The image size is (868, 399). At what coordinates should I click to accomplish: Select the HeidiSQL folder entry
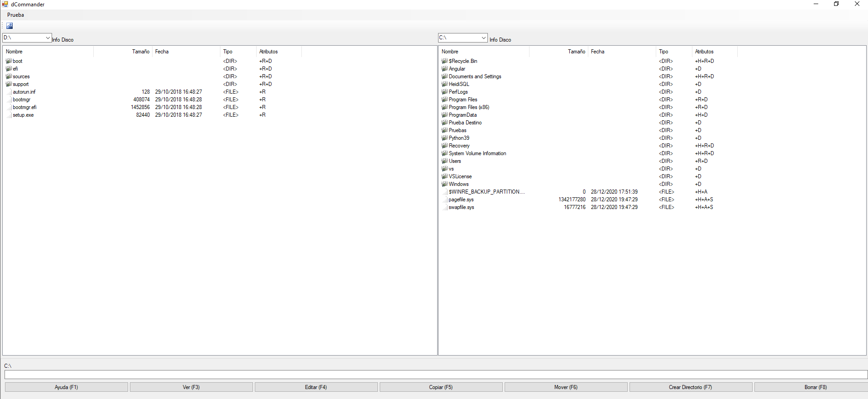(x=459, y=84)
